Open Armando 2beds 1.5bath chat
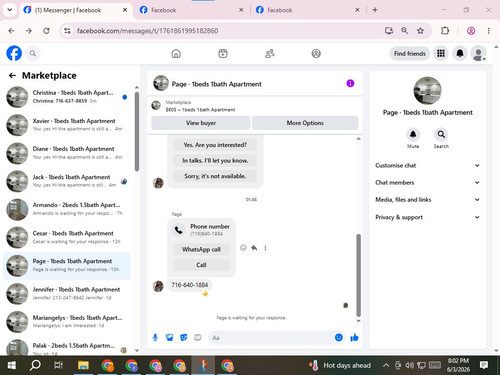The width and height of the screenshot is (500, 375). (x=67, y=209)
